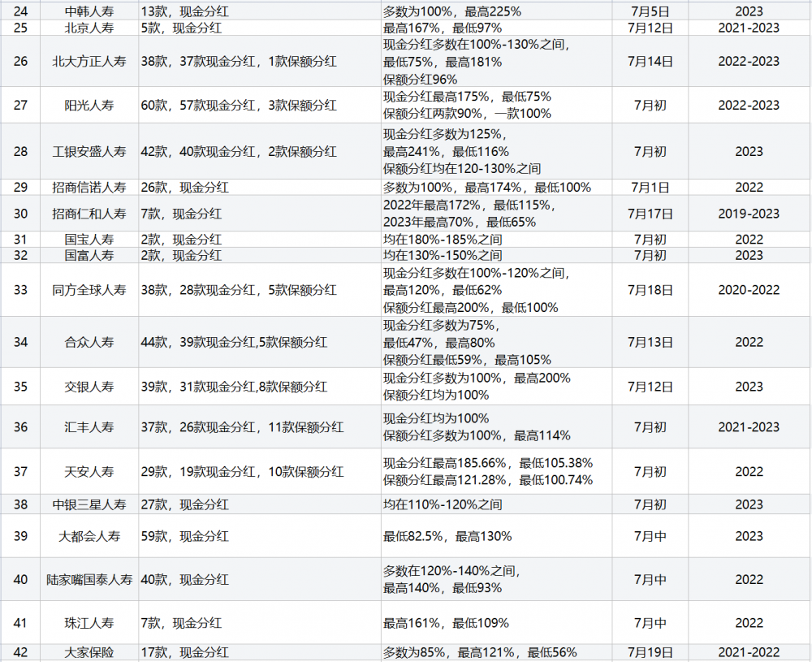Select the 北大方正人寿 cell
This screenshot has width=812, height=662.
point(89,61)
